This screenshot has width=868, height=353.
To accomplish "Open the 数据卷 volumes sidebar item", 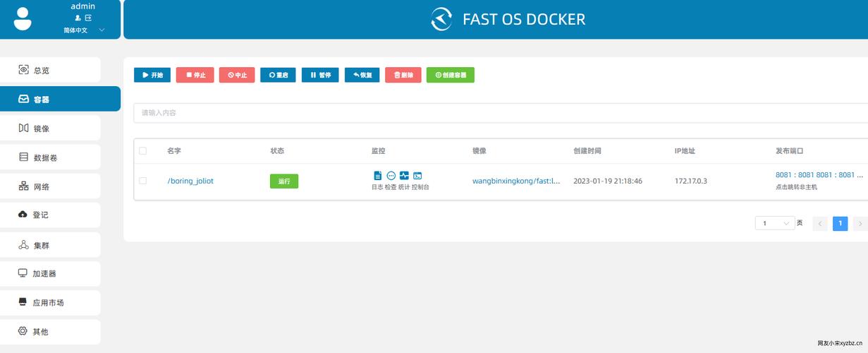I will (50, 157).
